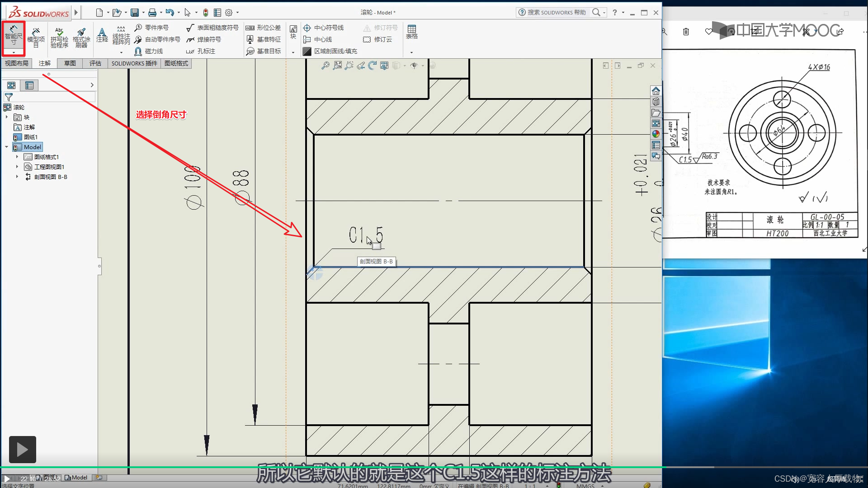This screenshot has width=868, height=488.
Task: Add a Surface Finish symbol (表面粗糙度符号)
Action: [x=212, y=28]
